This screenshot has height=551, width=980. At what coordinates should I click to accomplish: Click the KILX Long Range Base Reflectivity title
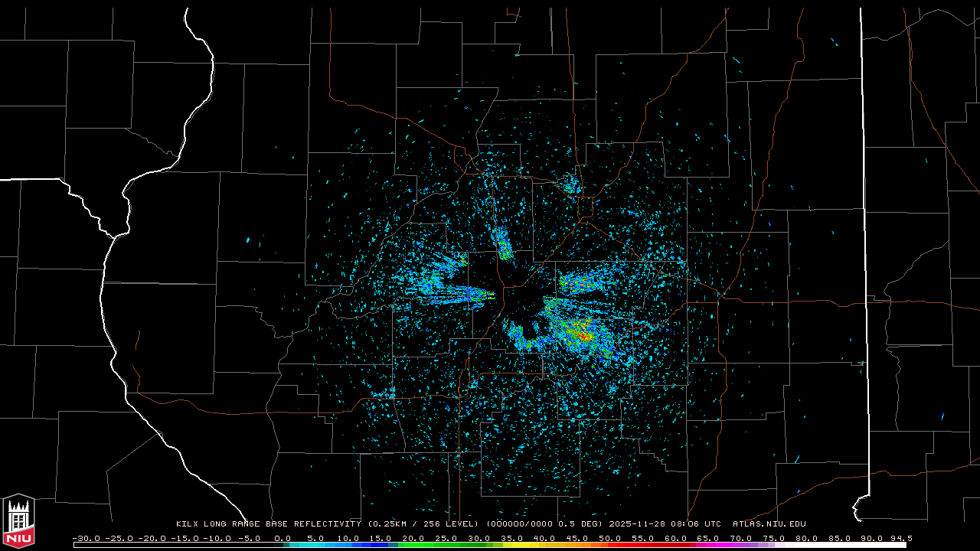268,524
